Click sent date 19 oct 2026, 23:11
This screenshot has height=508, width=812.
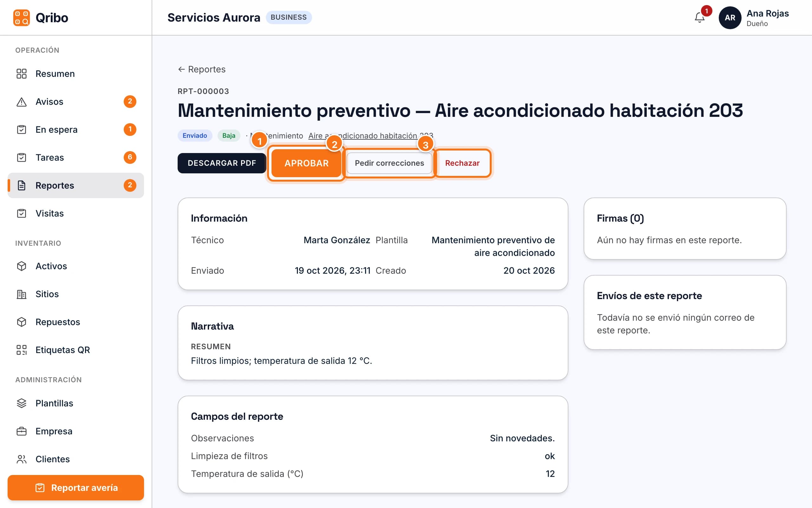point(332,271)
